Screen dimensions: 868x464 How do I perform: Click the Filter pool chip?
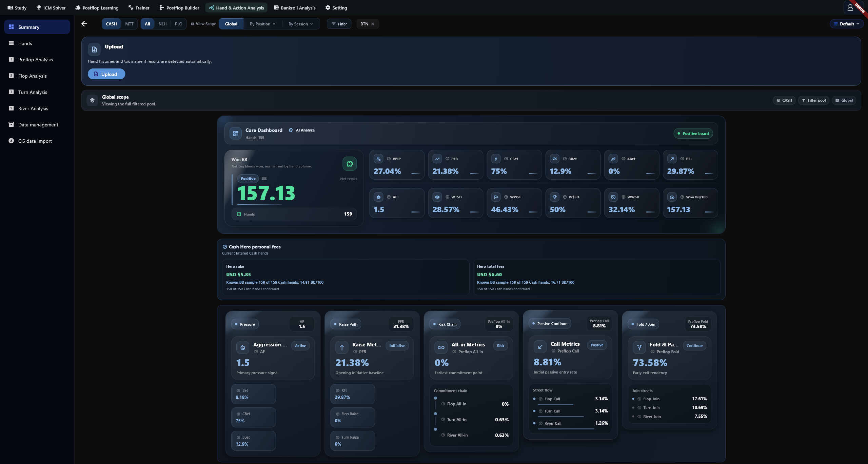(813, 100)
